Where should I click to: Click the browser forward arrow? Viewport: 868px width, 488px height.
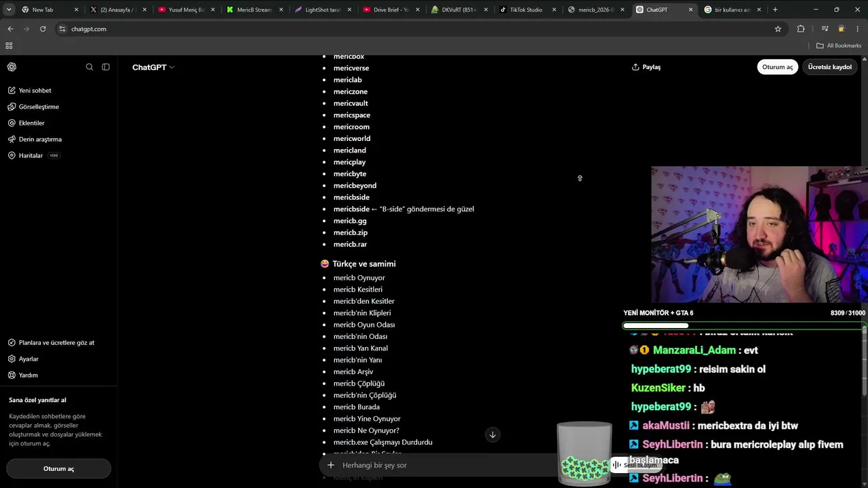point(26,29)
